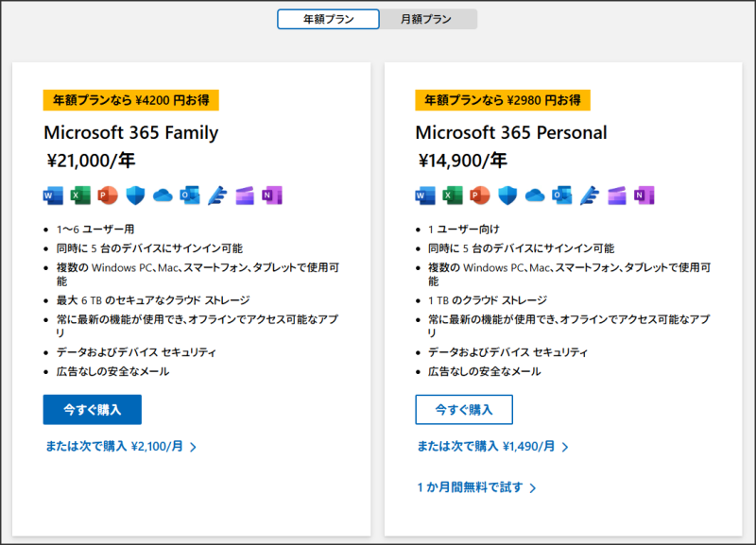Click the Outlook icon in Personal plan
The height and width of the screenshot is (545, 756).
click(562, 196)
